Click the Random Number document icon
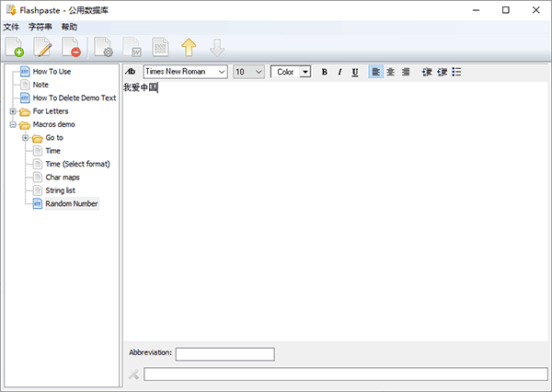The width and height of the screenshot is (552, 392). 38,203
